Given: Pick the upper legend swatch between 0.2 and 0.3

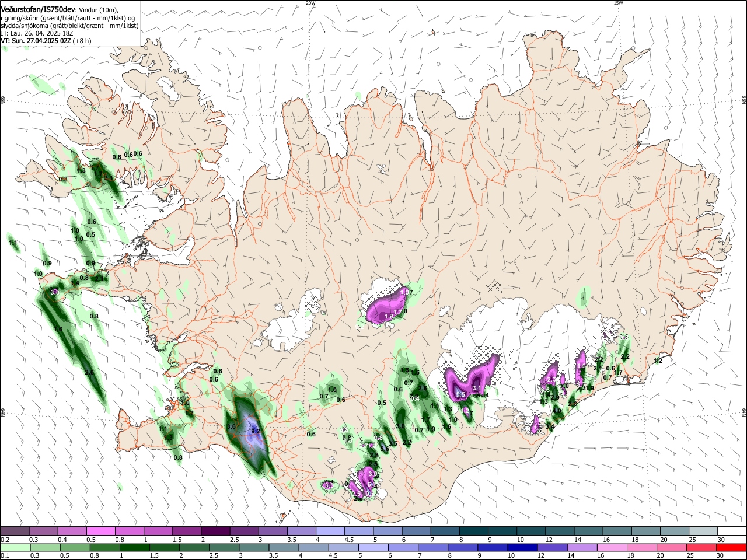Looking at the screenshot, I should 15,531.
